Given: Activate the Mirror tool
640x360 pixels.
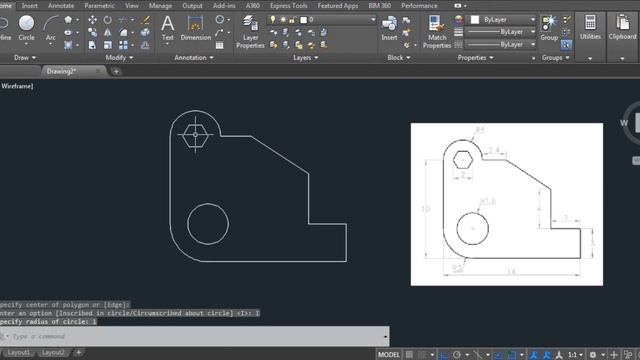Looking at the screenshot, I should click(108, 32).
